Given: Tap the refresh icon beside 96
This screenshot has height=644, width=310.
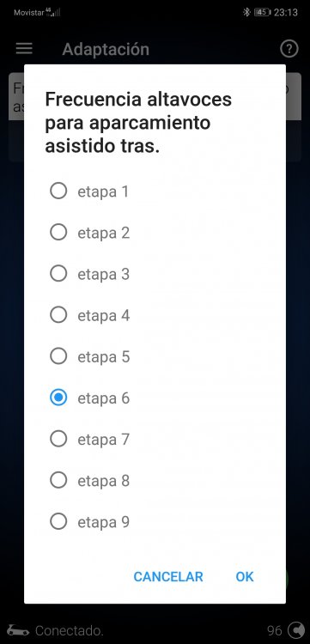Looking at the screenshot, I should (x=295, y=630).
